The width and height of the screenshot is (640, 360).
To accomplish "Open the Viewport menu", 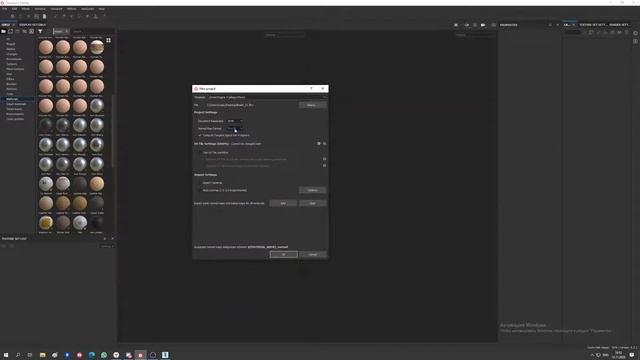I will [56, 9].
